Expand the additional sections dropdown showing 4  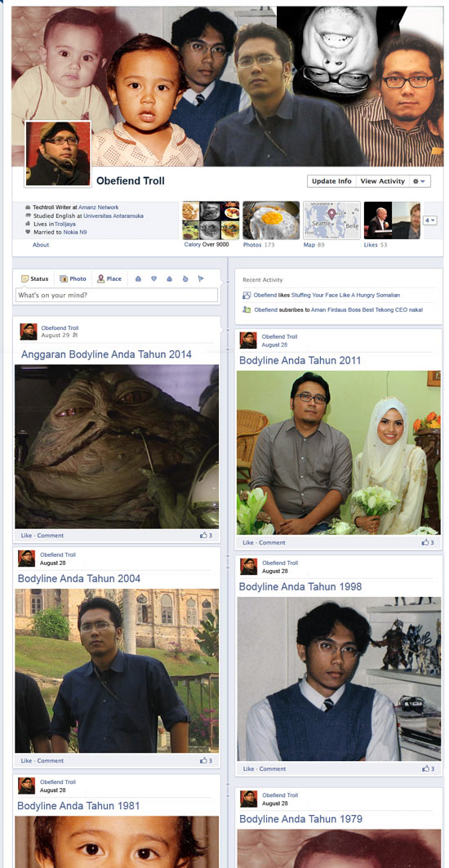coord(430,220)
